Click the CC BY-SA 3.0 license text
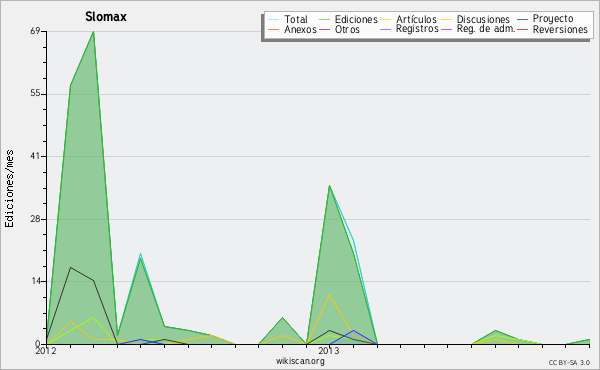 point(569,363)
